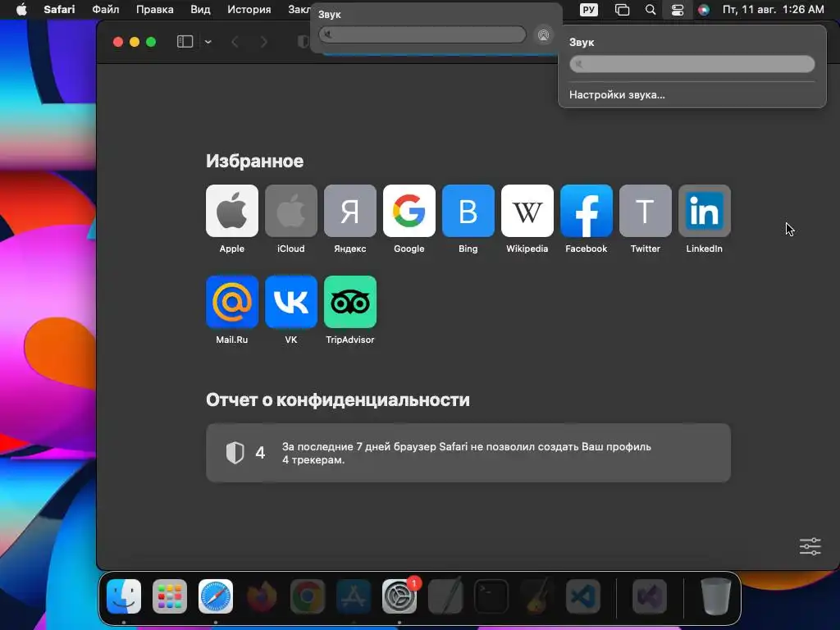Toggle Control Center in the menu bar
Image resolution: width=840 pixels, height=630 pixels.
678,10
